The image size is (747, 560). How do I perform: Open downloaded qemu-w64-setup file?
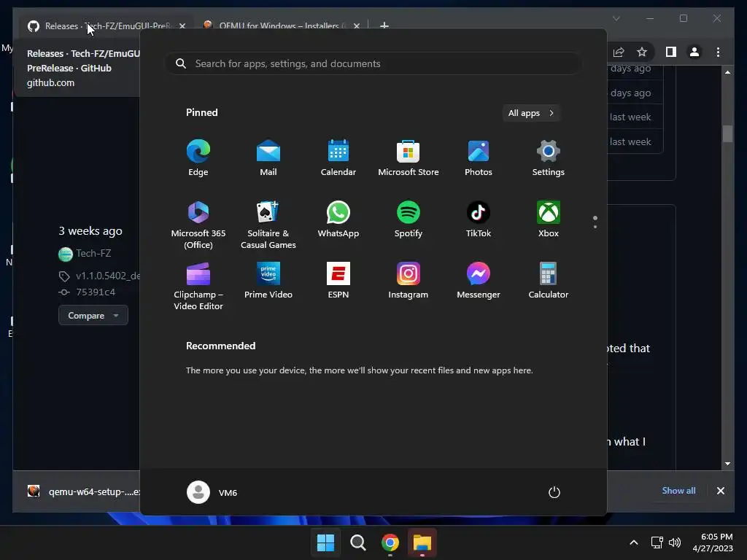pyautogui.click(x=84, y=491)
